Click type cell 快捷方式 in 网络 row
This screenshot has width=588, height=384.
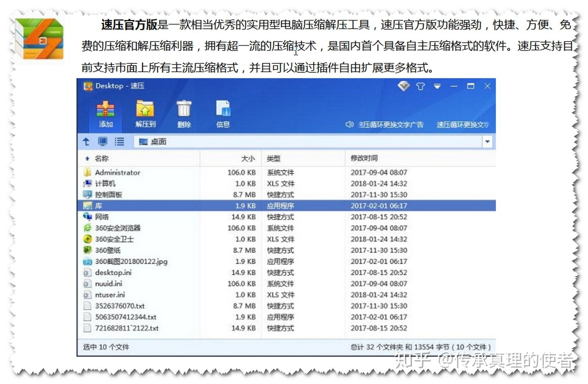click(x=280, y=217)
